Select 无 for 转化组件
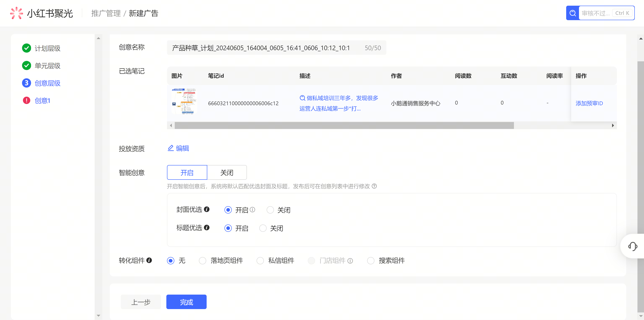Viewport: 644px width, 320px height. click(x=171, y=260)
